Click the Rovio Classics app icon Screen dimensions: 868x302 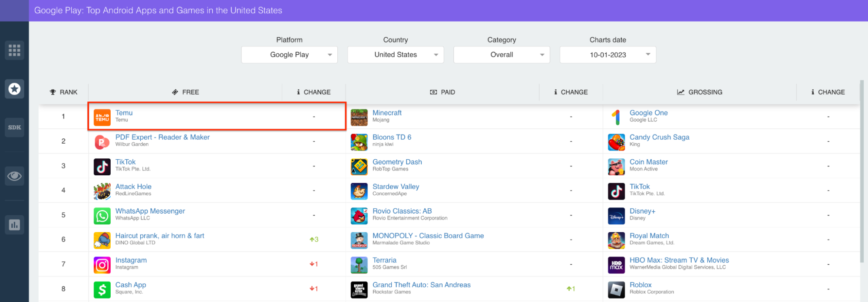point(359,216)
